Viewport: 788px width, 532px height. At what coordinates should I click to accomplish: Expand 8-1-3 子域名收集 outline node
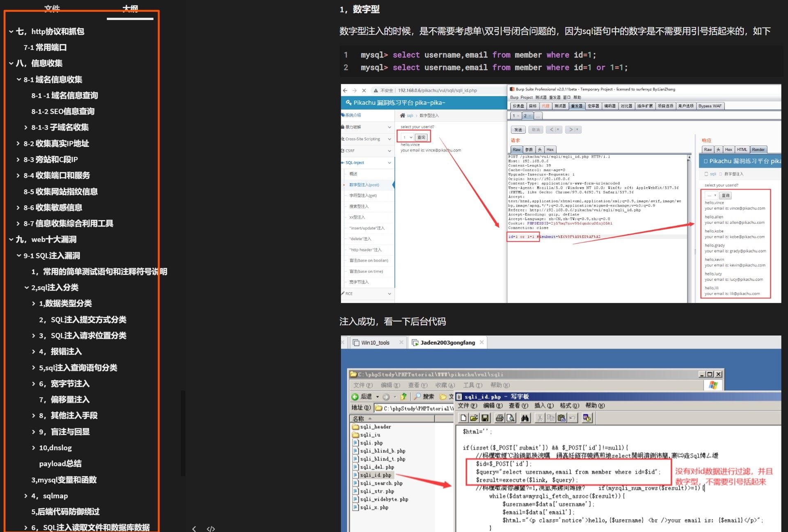[26, 128]
